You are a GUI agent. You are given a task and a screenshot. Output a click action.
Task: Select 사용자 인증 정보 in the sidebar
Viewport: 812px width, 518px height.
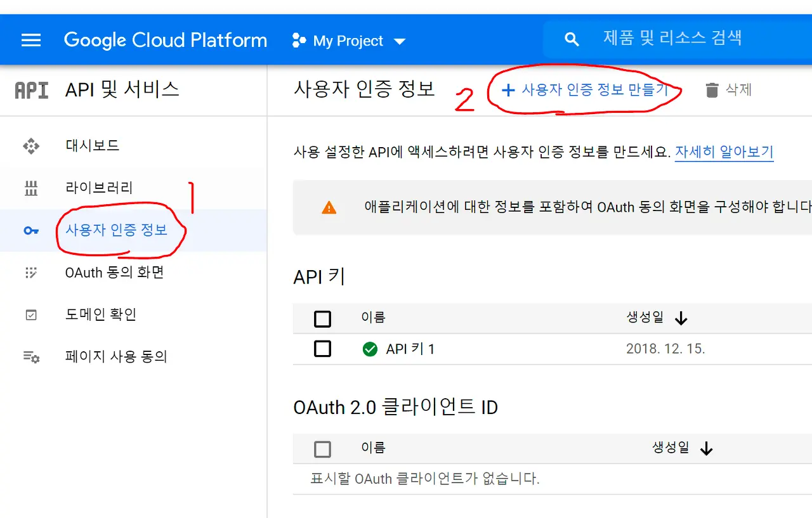pyautogui.click(x=117, y=230)
